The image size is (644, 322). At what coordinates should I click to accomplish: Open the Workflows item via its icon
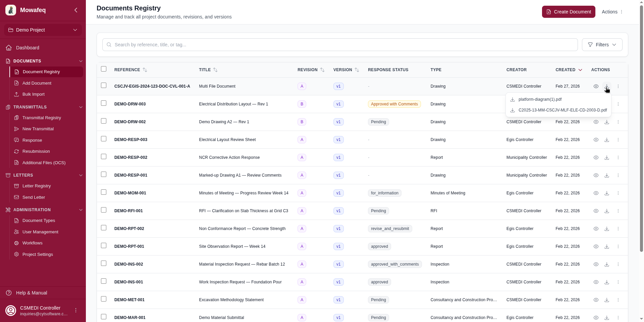(16, 243)
